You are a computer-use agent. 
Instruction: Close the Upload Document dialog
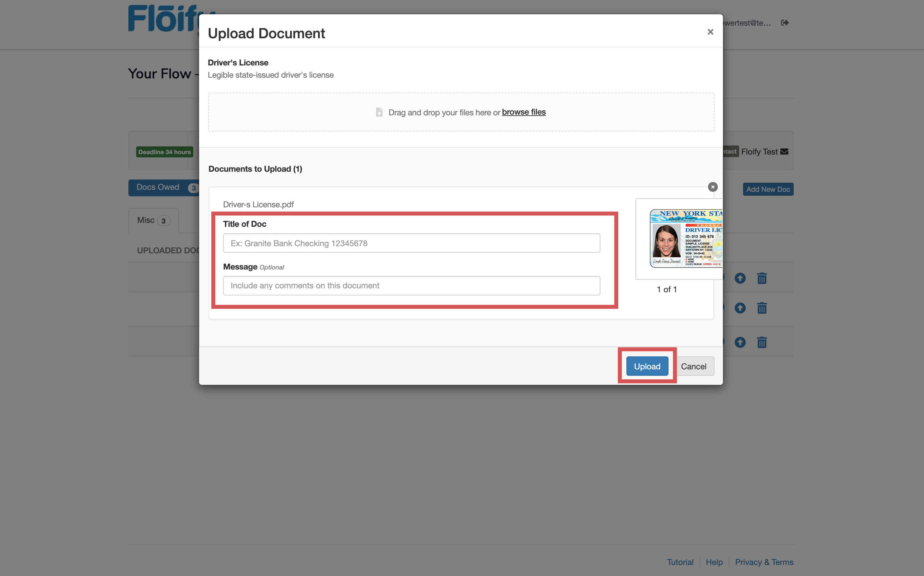pyautogui.click(x=710, y=32)
